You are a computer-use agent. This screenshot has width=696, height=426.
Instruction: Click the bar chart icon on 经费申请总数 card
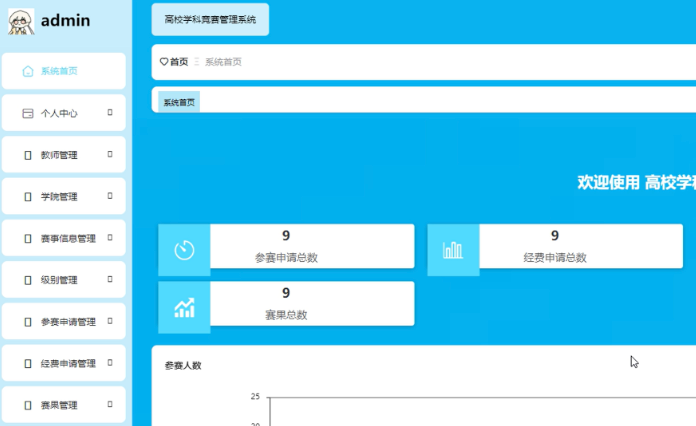pos(453,249)
